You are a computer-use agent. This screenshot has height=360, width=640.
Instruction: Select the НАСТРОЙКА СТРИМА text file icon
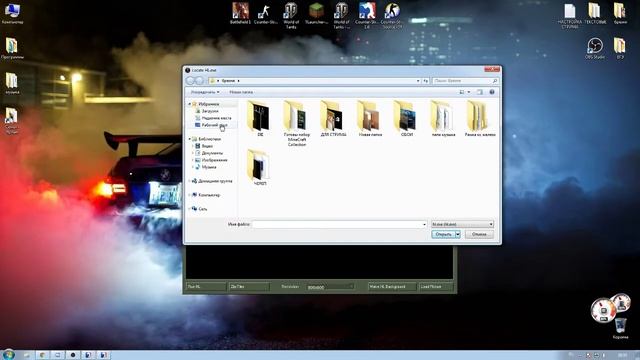(570, 16)
